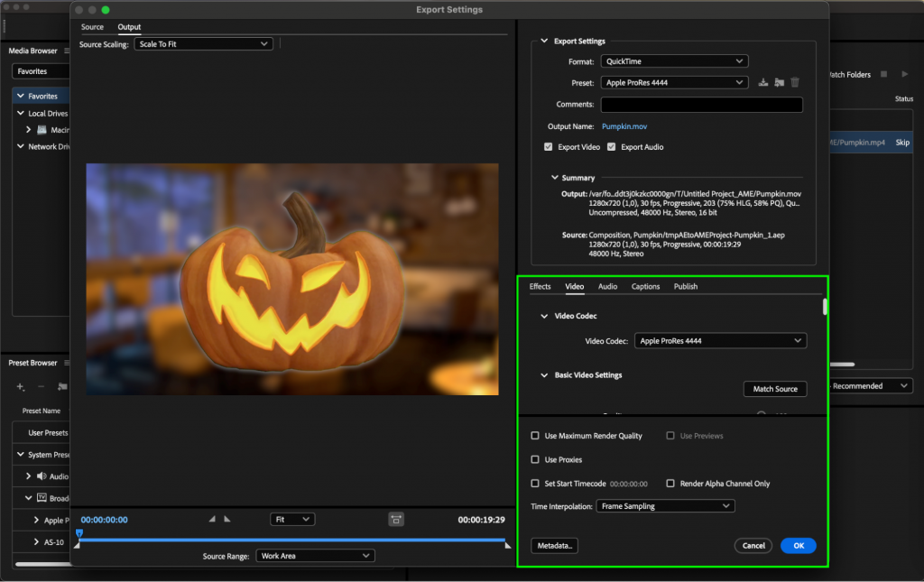The height and width of the screenshot is (582, 924).
Task: Click the Save Preset icon next to preset dropdown
Action: click(762, 82)
